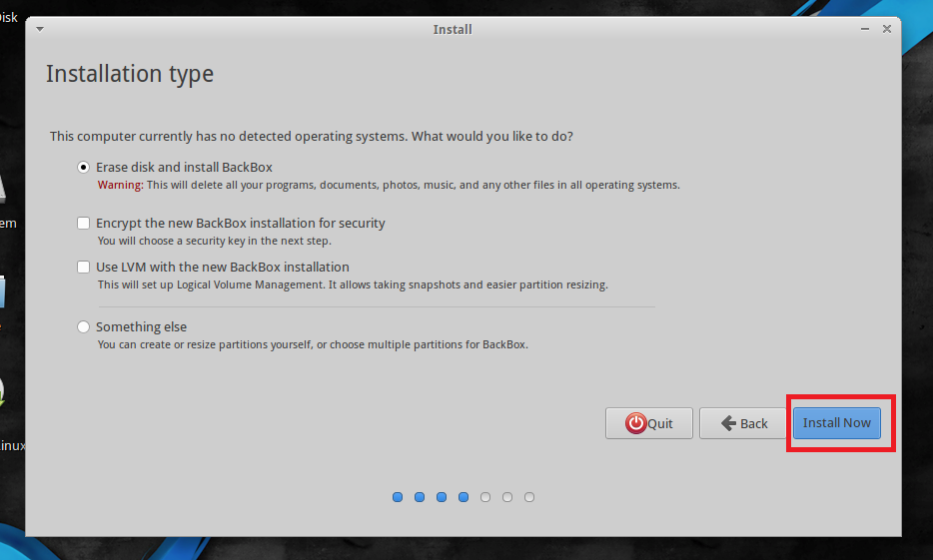Click the 'create or resize partitions yourself' description
Image resolution: width=933 pixels, height=560 pixels.
click(x=313, y=344)
